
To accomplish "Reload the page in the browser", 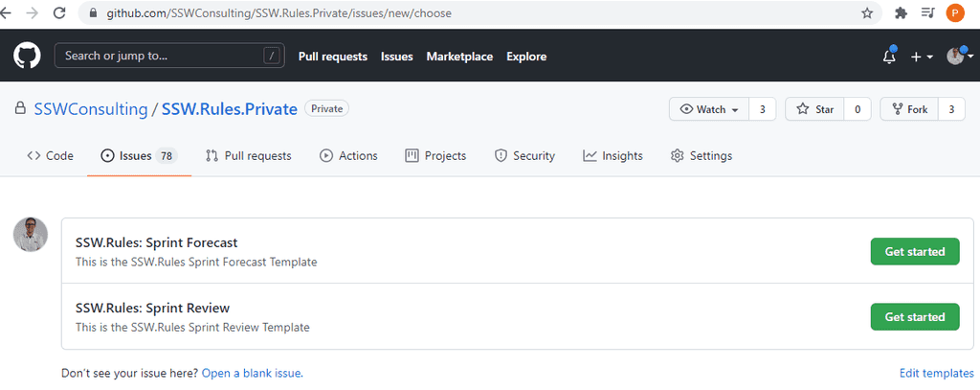I will click(59, 13).
